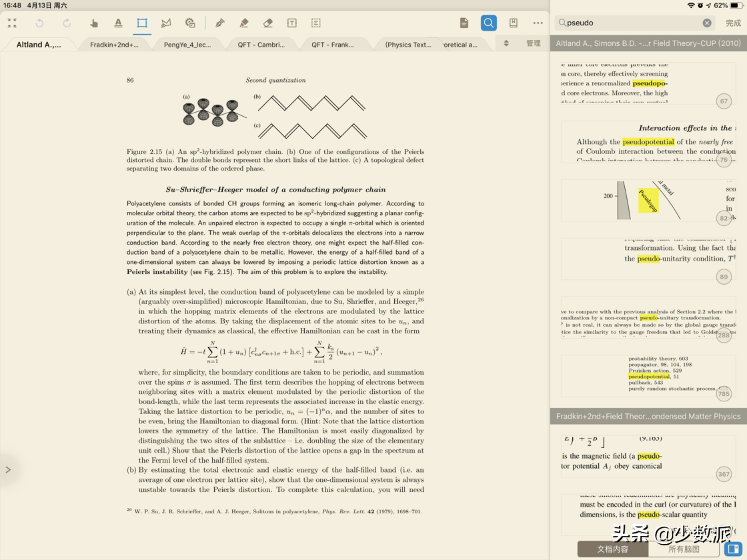The width and height of the screenshot is (747, 560).
Task: Click the magnifier in search field
Action: pyautogui.click(x=562, y=23)
